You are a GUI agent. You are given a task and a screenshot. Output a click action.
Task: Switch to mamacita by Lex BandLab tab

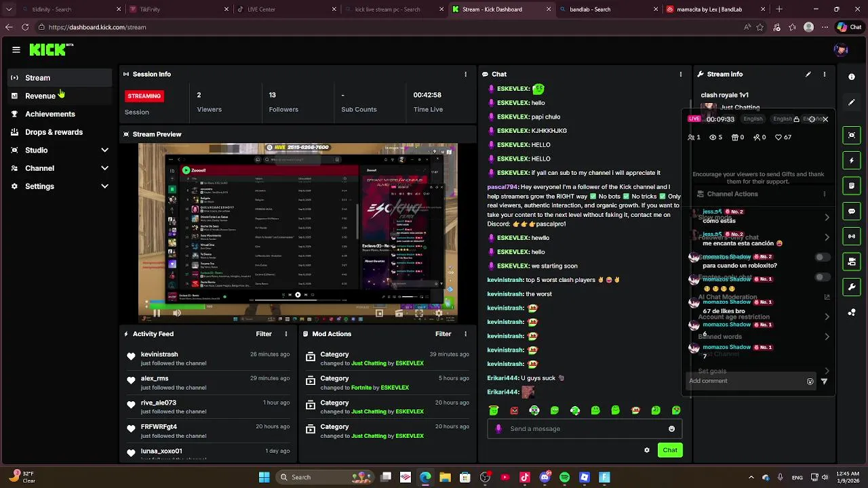[716, 9]
